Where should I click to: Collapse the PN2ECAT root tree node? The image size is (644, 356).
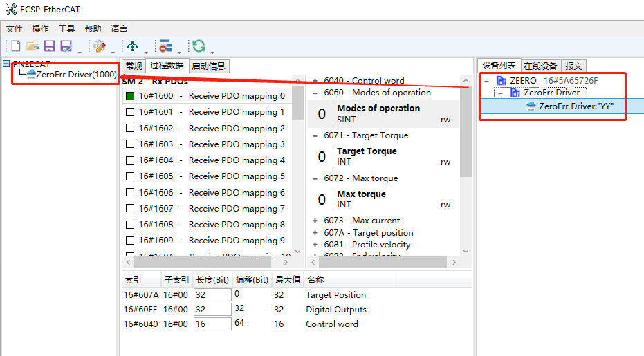click(6, 64)
